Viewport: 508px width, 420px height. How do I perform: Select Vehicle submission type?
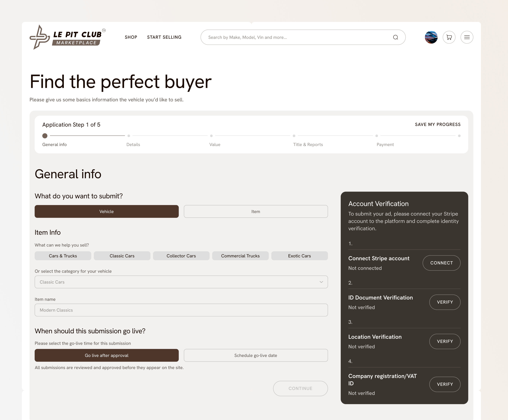click(x=107, y=211)
